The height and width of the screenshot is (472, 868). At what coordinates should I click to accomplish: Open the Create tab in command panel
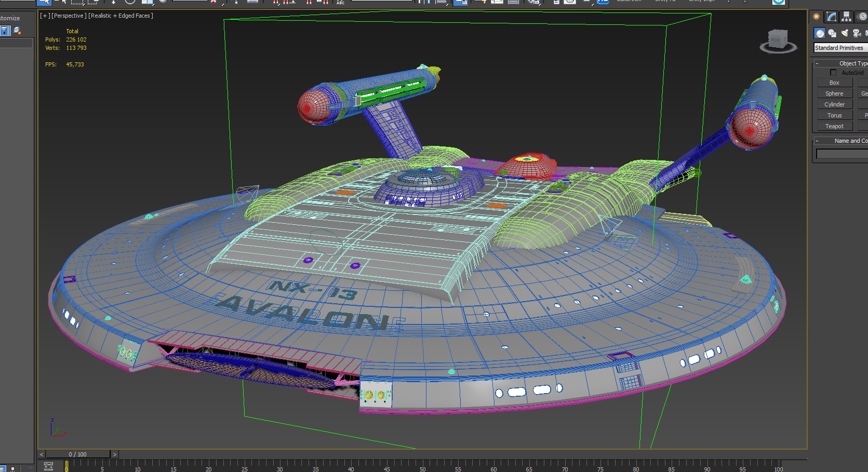[x=817, y=17]
